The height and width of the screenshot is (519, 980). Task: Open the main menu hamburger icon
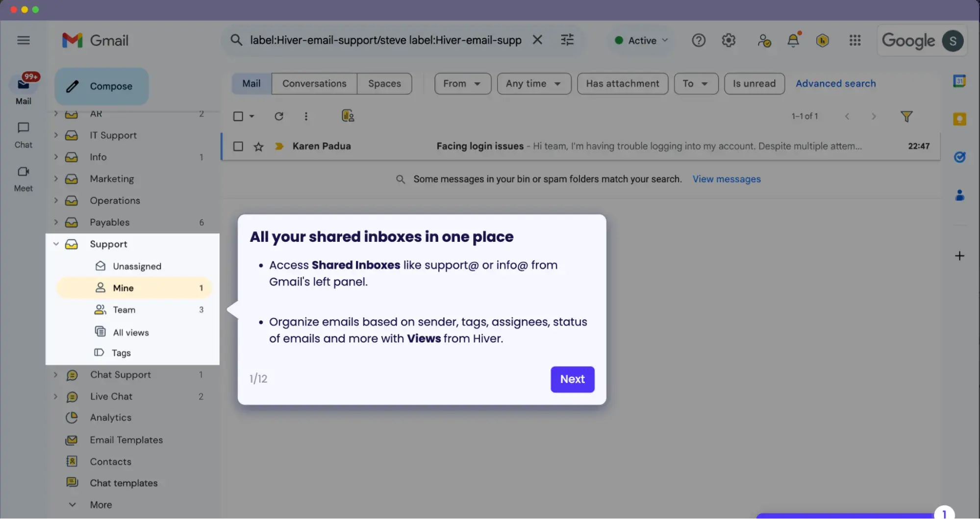click(24, 40)
